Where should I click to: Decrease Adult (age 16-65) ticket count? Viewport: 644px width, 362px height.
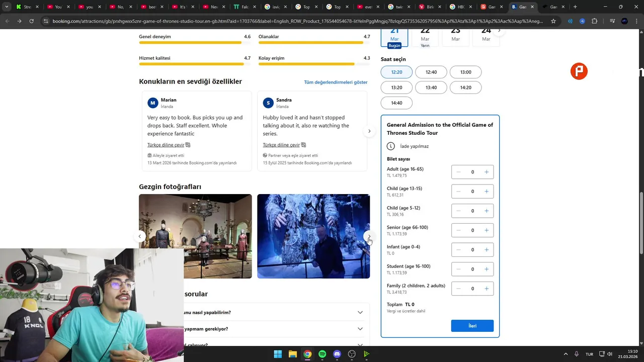(458, 172)
